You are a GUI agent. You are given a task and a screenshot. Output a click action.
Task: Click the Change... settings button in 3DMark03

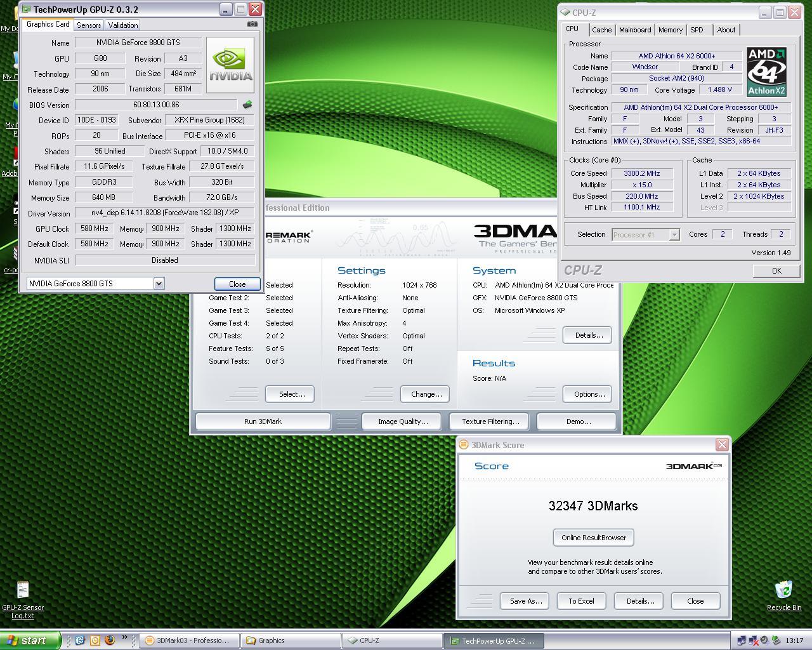pyautogui.click(x=426, y=394)
